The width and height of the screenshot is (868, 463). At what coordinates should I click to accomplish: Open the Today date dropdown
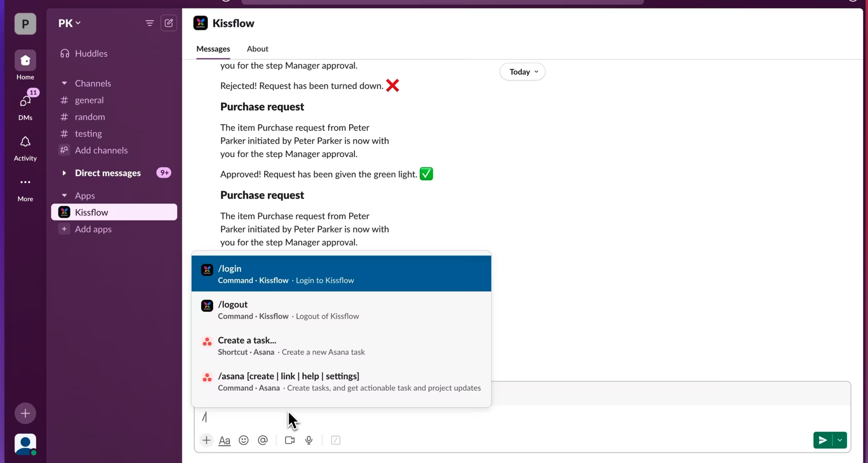click(x=522, y=72)
